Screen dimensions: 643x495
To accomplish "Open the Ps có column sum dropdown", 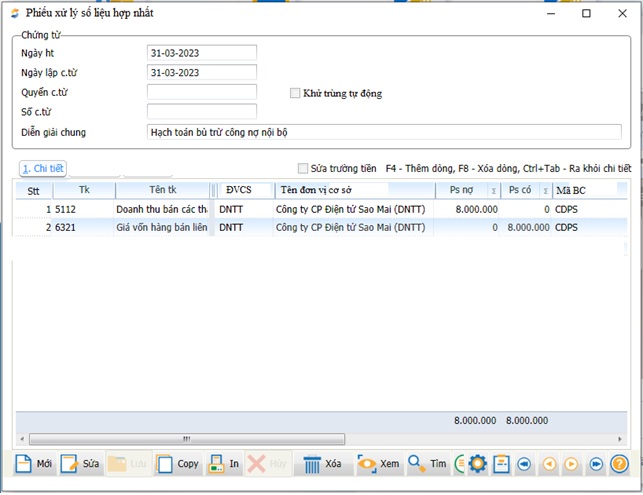I will (546, 190).
